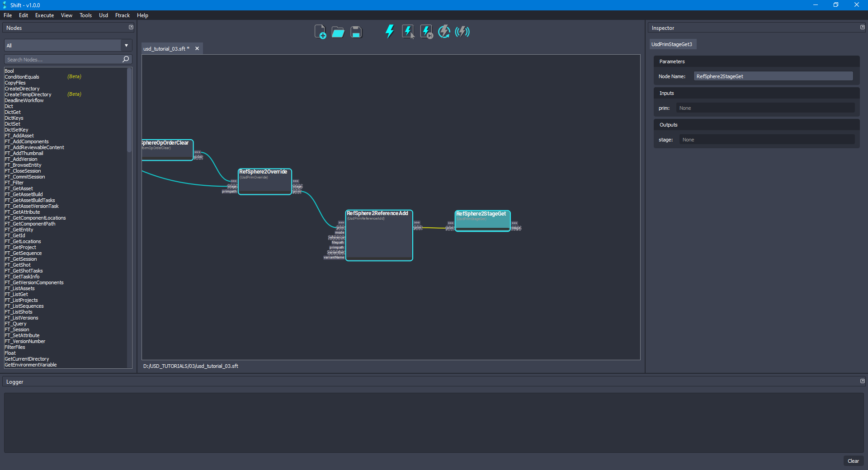
Task: Toggle the Inspector panel detach icon
Action: [x=862, y=27]
